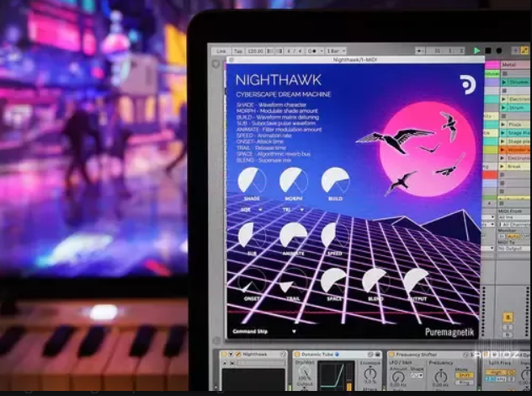Open the TRI waveform dropdown under MORPH

coord(293,210)
